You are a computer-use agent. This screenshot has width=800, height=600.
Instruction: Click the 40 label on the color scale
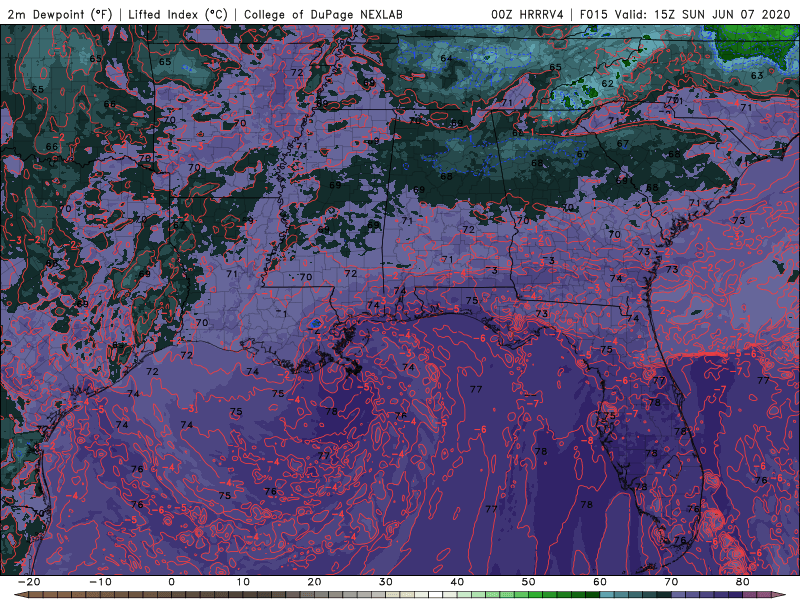click(457, 582)
